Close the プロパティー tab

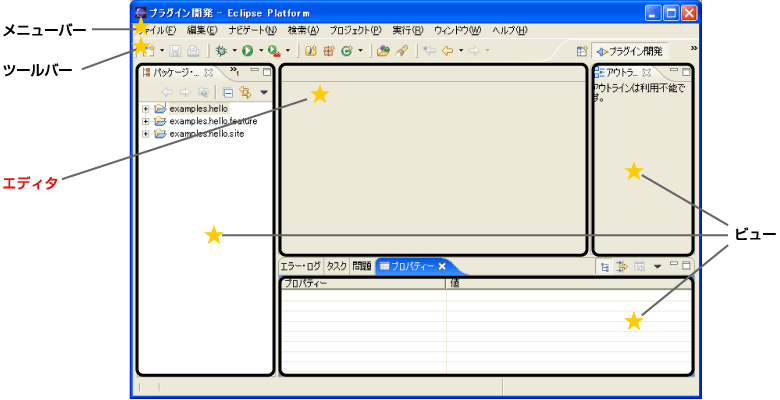(x=442, y=266)
